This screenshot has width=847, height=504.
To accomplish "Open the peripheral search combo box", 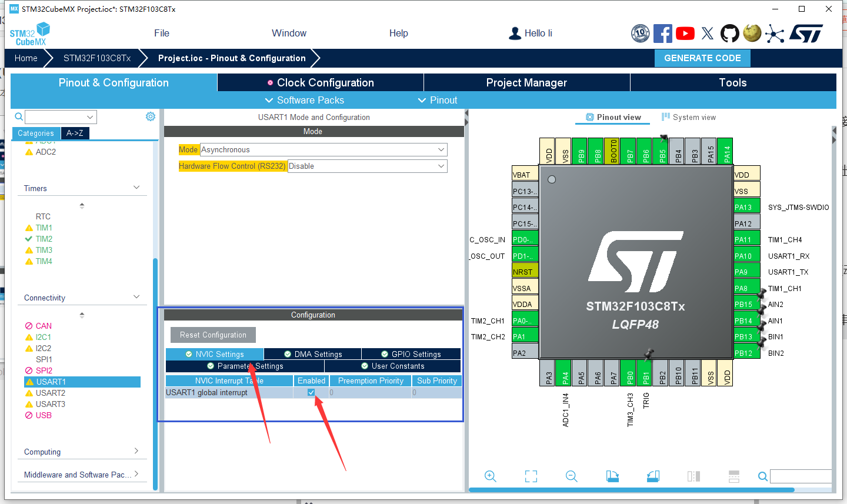I will pos(61,117).
